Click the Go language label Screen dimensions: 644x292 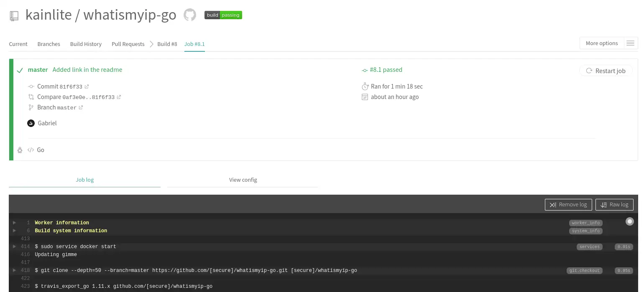41,150
